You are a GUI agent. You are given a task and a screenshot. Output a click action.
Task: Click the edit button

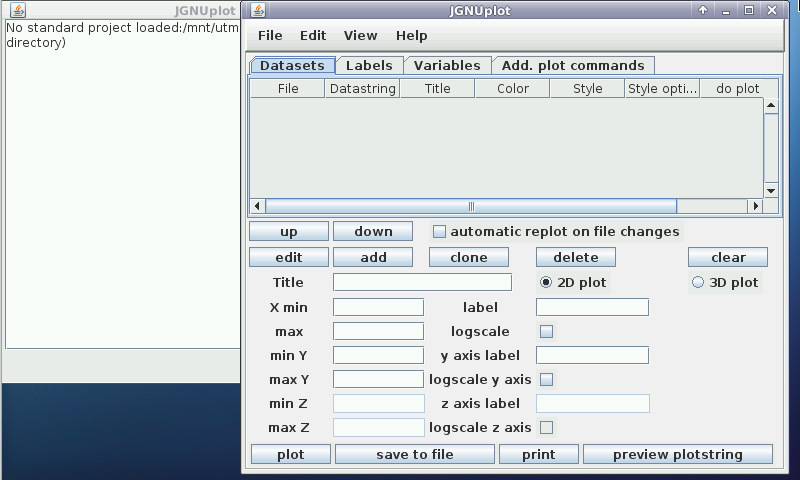[x=289, y=257]
